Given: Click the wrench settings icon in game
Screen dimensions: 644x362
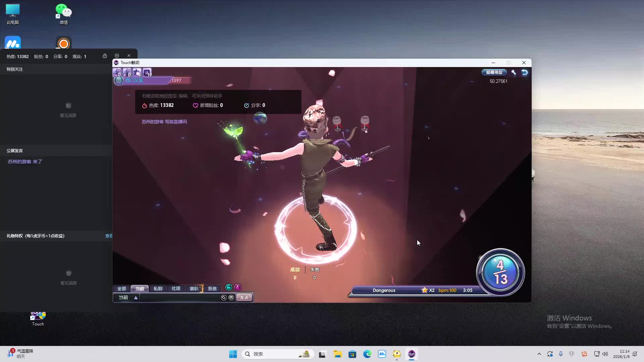Looking at the screenshot, I should (514, 72).
